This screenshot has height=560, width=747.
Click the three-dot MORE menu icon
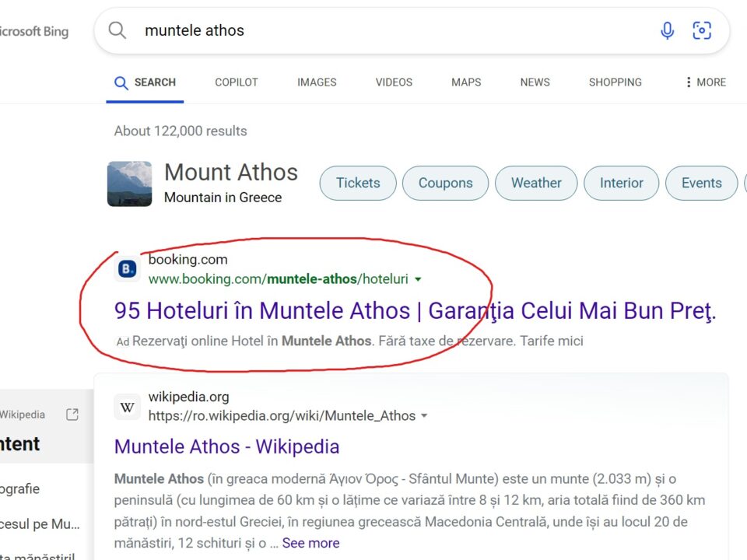[688, 82]
